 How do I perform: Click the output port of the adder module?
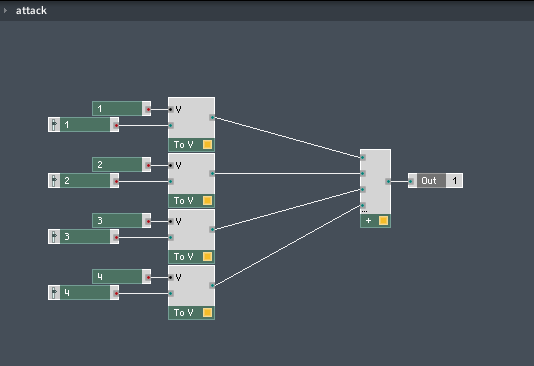388,181
